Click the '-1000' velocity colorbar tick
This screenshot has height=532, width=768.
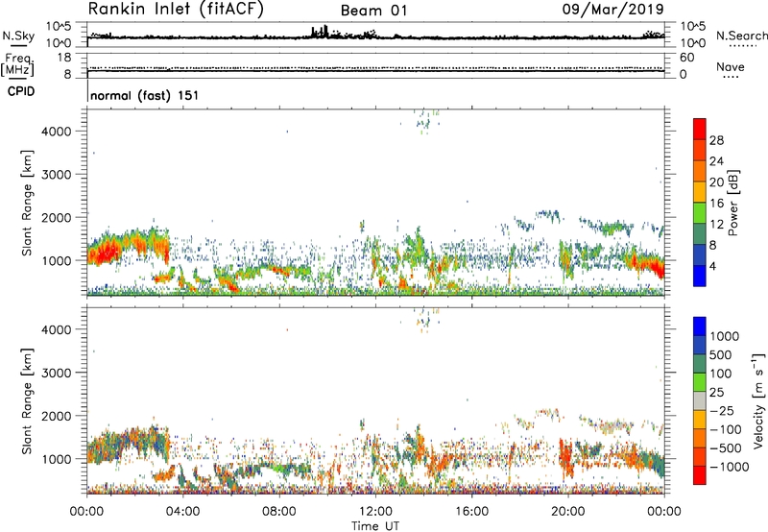[x=730, y=467]
